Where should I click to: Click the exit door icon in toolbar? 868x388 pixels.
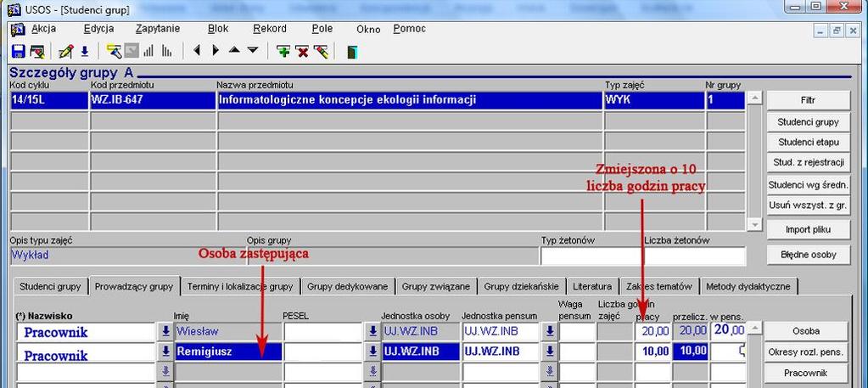click(x=352, y=52)
